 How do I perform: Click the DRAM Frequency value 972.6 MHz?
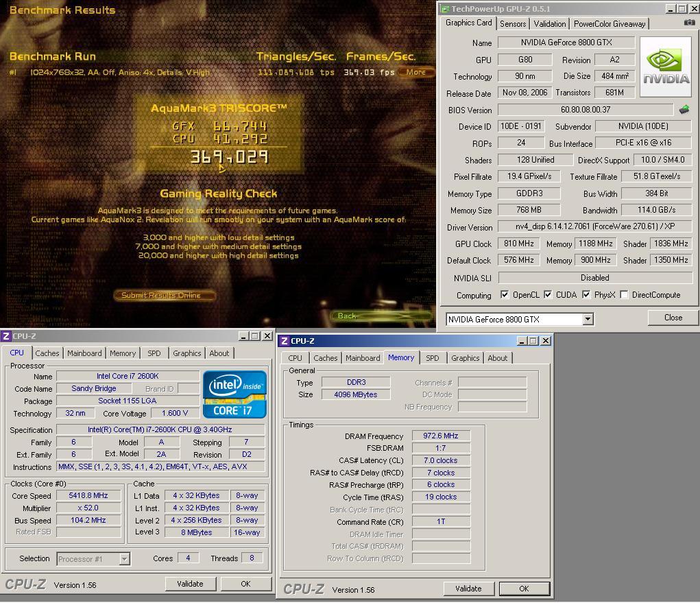[441, 436]
